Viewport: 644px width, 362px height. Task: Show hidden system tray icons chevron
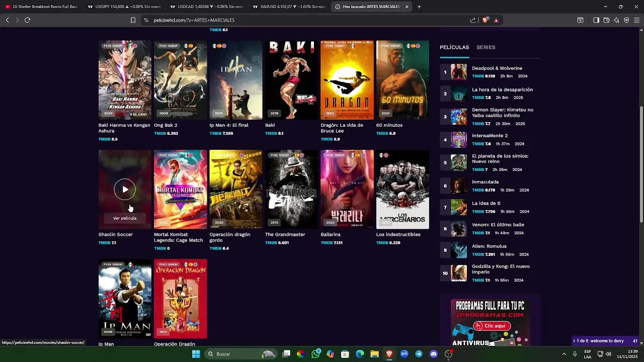tap(564, 354)
